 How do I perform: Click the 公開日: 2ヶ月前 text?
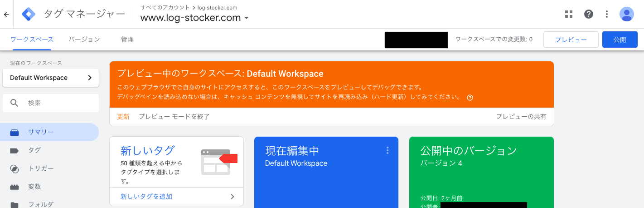click(441, 198)
